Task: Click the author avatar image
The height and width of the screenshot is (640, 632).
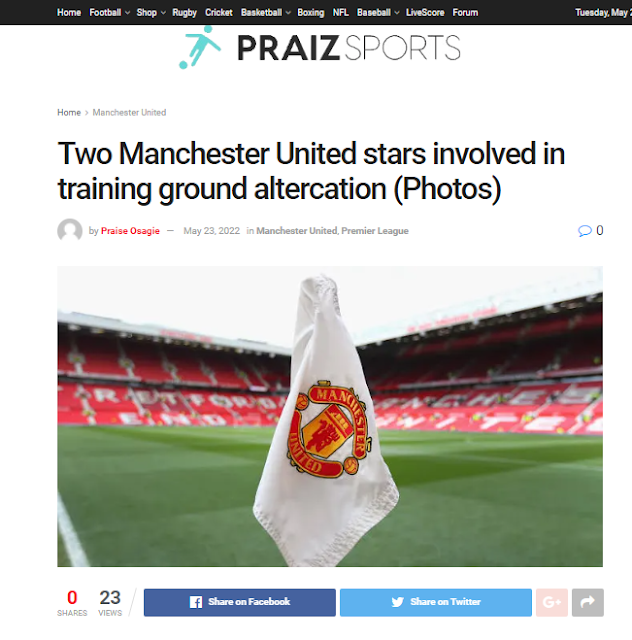Action: click(x=70, y=231)
